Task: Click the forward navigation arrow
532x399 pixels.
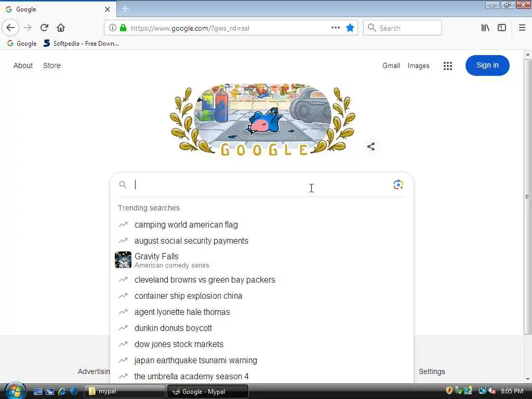Action: [x=28, y=28]
